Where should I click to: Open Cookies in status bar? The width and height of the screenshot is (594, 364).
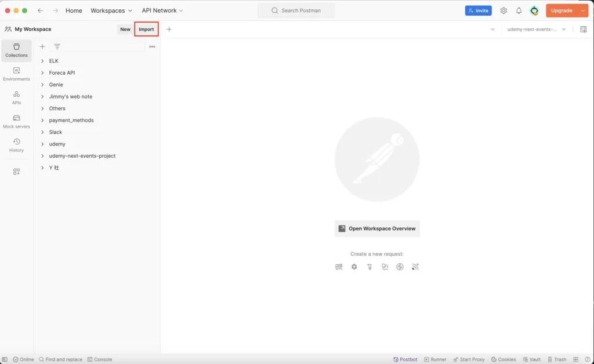(504, 359)
